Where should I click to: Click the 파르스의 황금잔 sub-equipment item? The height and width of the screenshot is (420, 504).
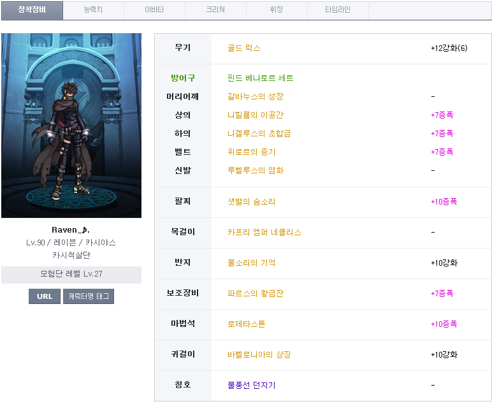point(256,294)
